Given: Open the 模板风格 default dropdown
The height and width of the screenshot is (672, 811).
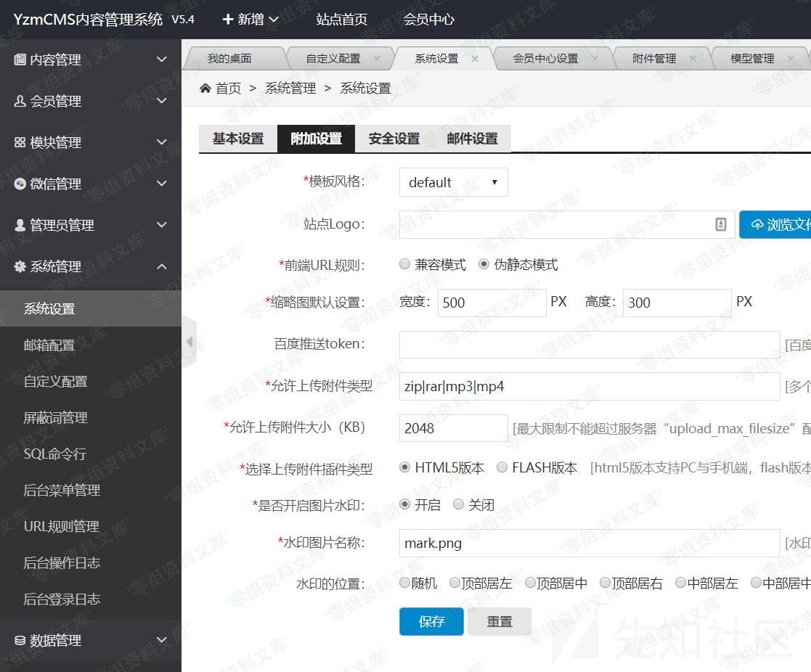Looking at the screenshot, I should click(453, 182).
